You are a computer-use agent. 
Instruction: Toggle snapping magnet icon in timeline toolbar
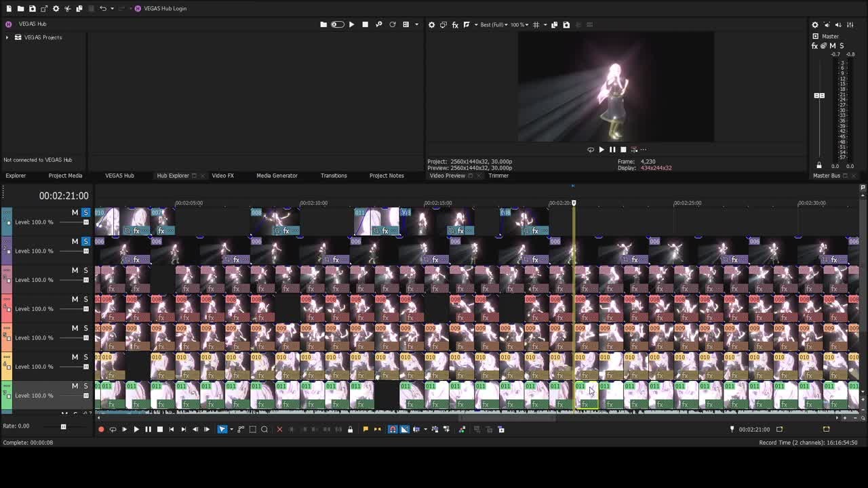[x=393, y=429]
